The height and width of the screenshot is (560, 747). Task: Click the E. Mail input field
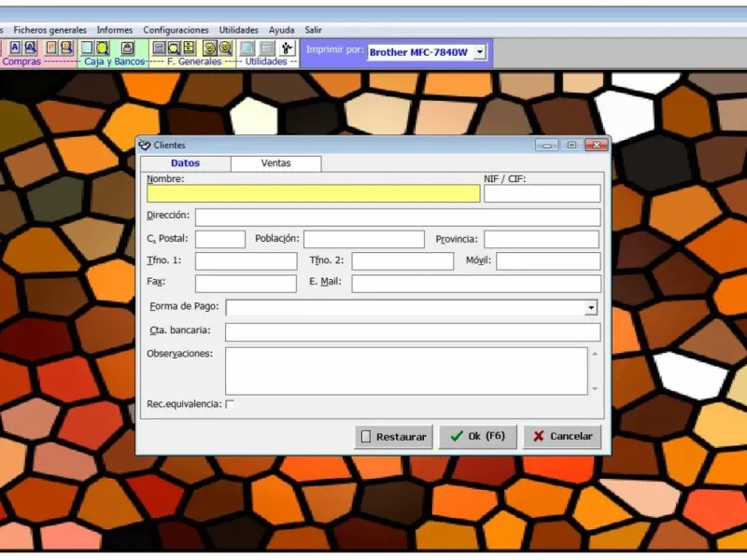476,284
